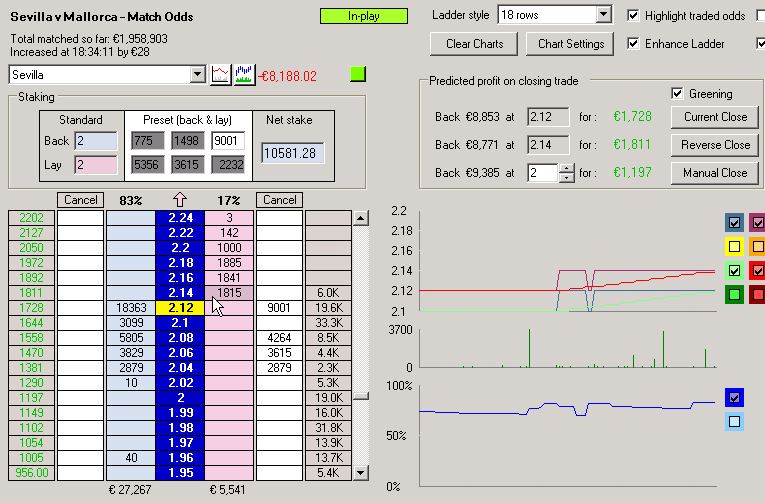Toggle the light blue chart series checkbox
Screen dimensions: 765x503
[x=735, y=421]
